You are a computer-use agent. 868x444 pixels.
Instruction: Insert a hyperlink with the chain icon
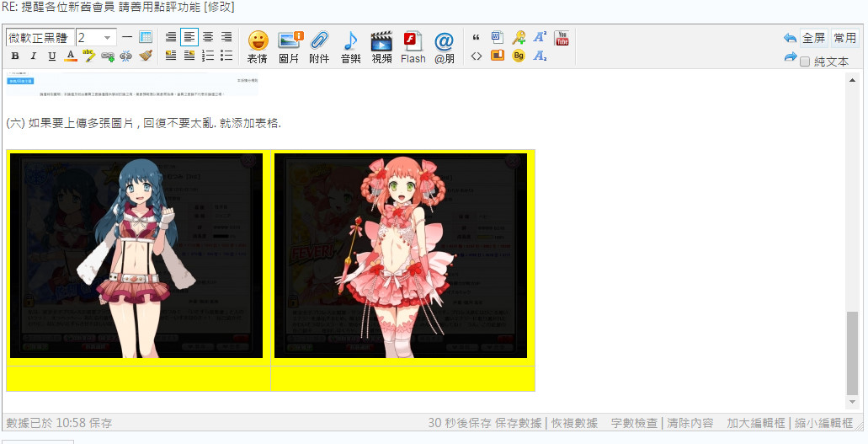click(x=108, y=56)
